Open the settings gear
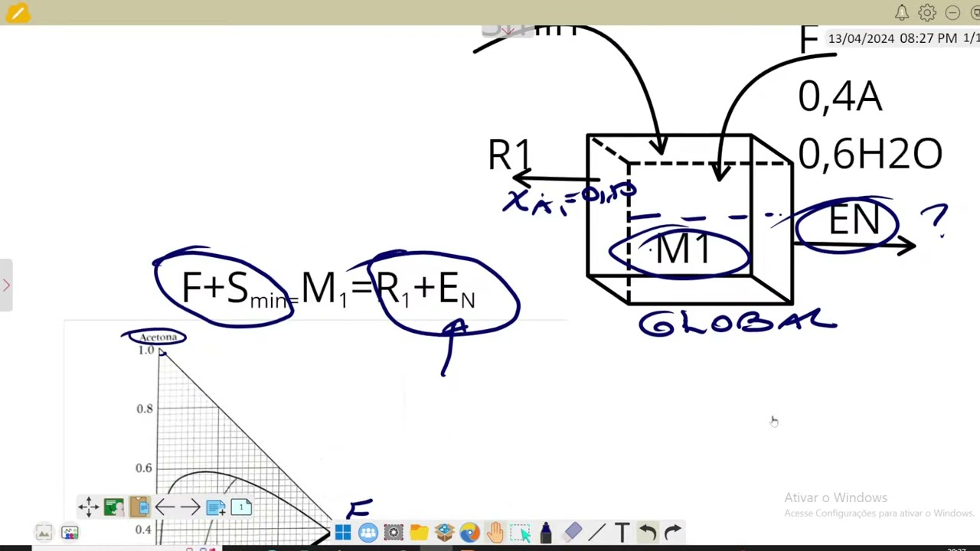 pos(927,13)
